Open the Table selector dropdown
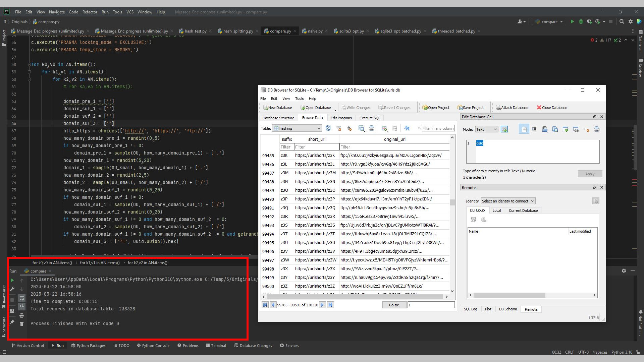644x362 pixels. [x=297, y=128]
